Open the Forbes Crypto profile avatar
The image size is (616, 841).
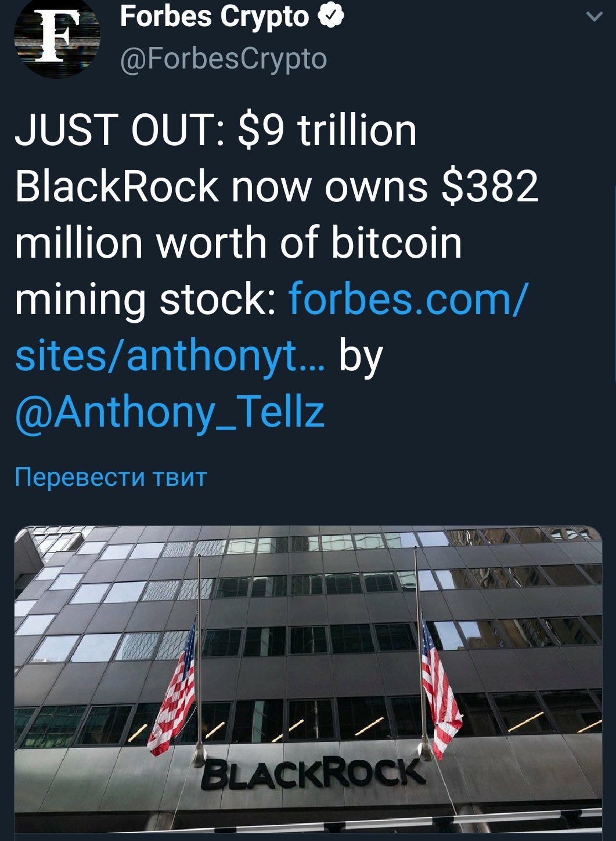[57, 37]
